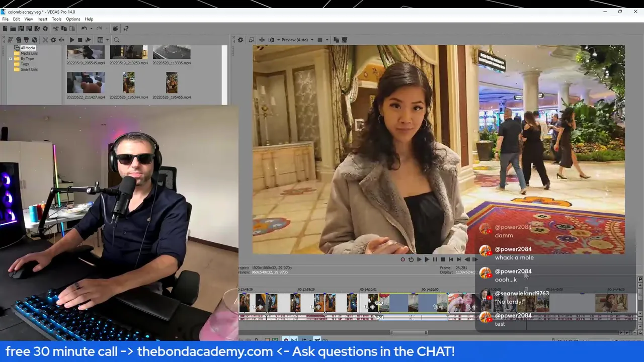
Task: Undo the last action
Action: click(x=84, y=29)
